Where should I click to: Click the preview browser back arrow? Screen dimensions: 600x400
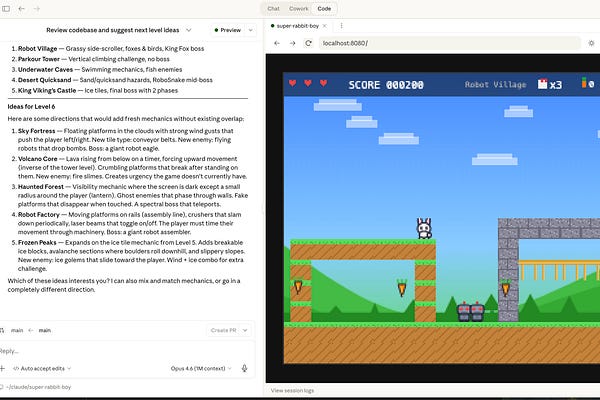click(x=277, y=43)
